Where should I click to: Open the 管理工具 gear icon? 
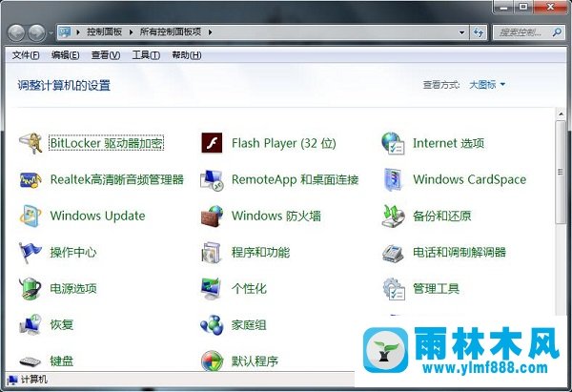(393, 288)
